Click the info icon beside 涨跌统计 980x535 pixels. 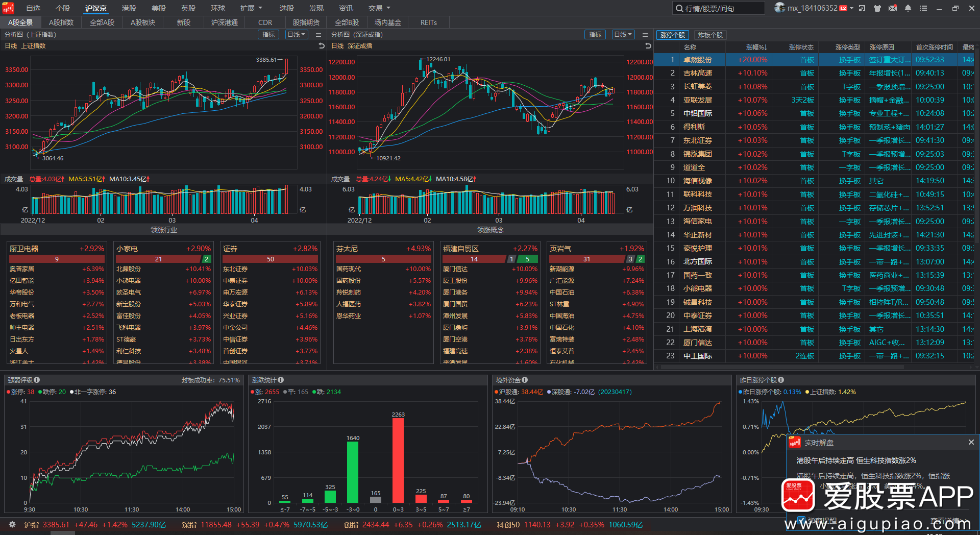281,380
